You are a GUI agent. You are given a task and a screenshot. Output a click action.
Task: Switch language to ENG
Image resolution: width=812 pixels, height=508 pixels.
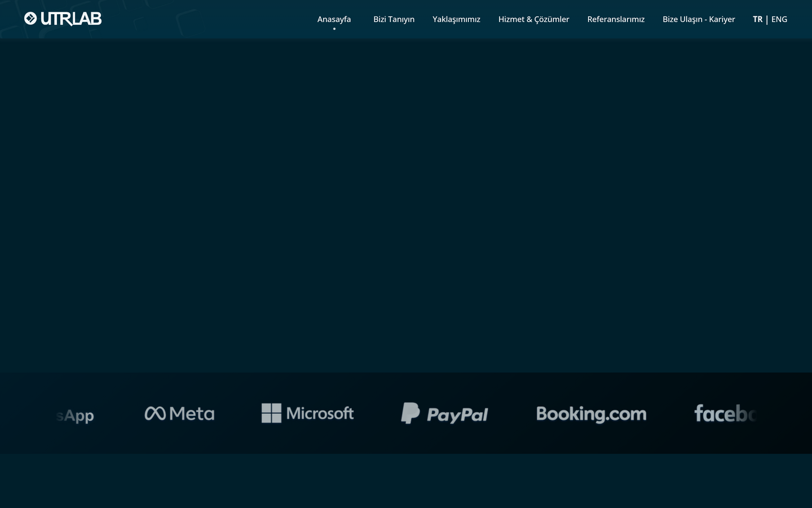pos(779,19)
